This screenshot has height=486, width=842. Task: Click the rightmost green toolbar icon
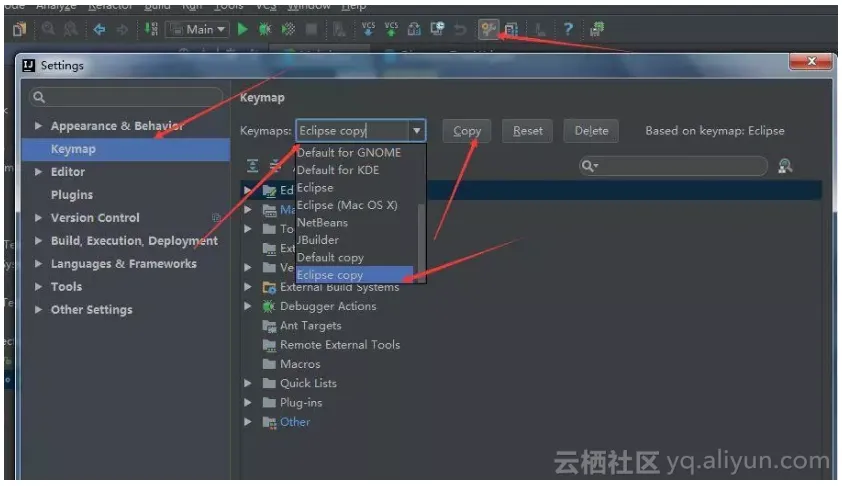pyautogui.click(x=597, y=29)
